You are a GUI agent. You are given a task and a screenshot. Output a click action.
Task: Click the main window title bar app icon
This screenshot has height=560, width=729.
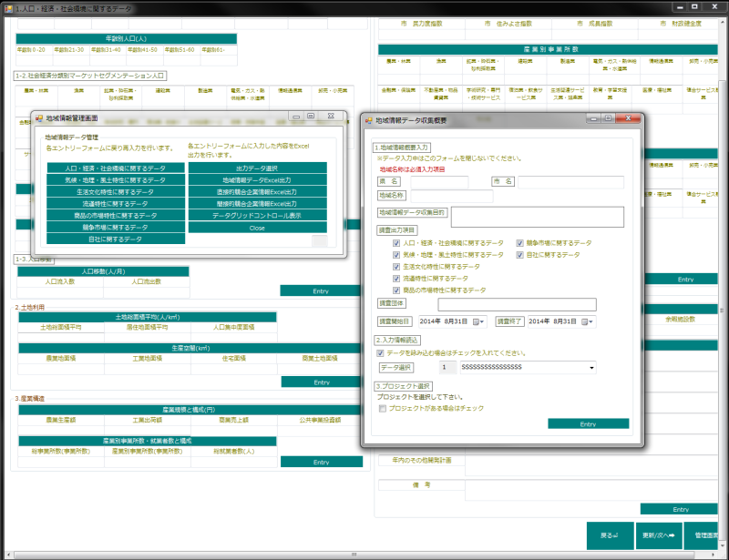point(8,8)
